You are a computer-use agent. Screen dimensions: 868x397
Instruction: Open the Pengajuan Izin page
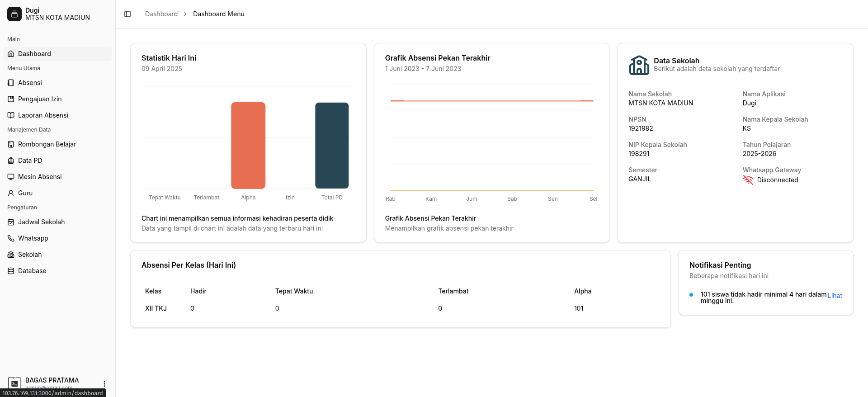tap(40, 99)
